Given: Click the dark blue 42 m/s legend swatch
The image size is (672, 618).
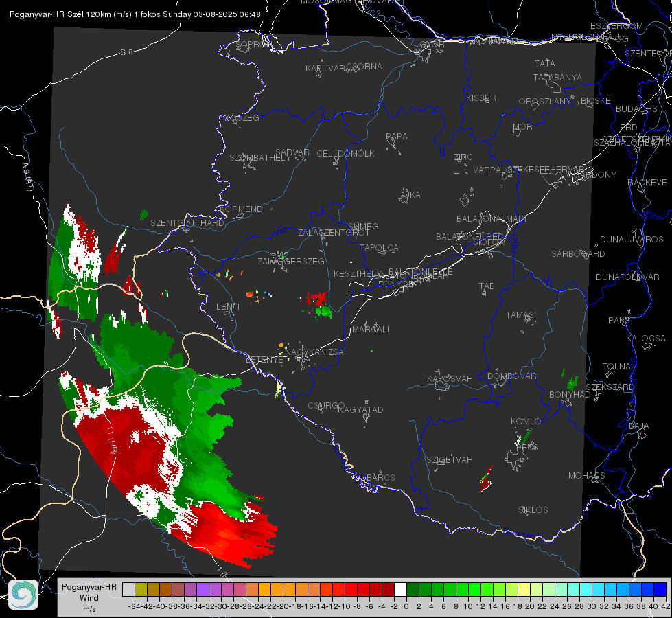Looking at the screenshot, I should (660, 589).
